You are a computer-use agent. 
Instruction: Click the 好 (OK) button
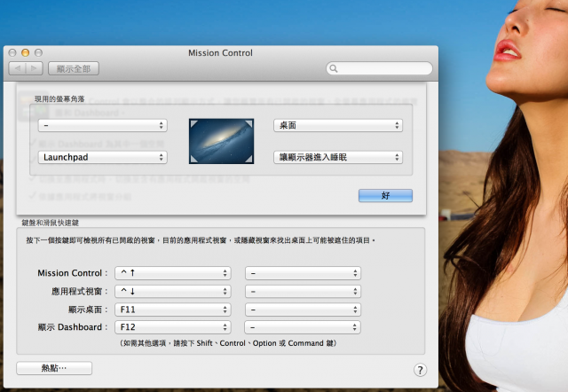(x=385, y=195)
